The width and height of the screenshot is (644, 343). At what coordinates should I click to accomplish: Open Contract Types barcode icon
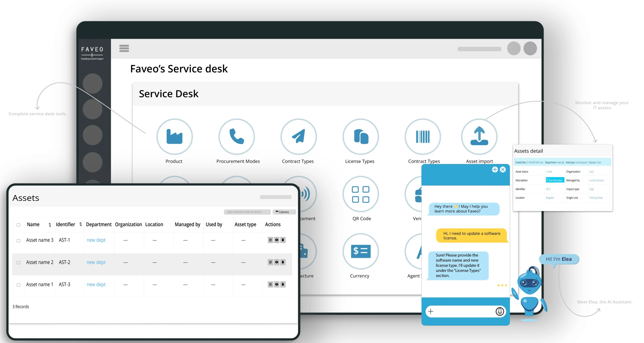coord(423,136)
